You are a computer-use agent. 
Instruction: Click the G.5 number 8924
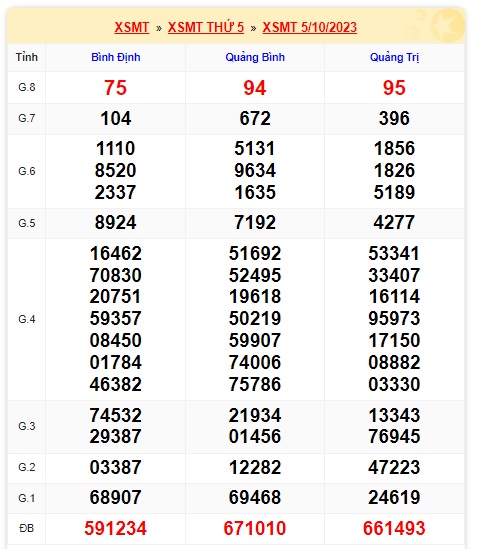[115, 223]
